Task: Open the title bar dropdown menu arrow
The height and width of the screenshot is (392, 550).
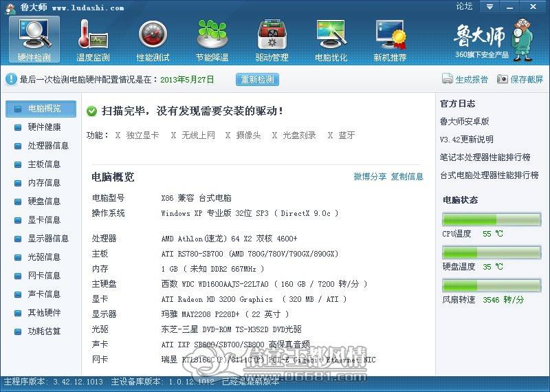Action: point(489,7)
